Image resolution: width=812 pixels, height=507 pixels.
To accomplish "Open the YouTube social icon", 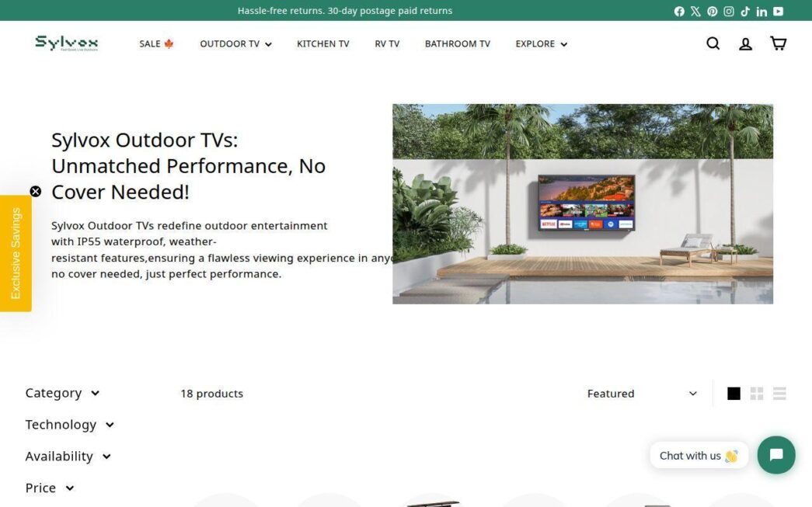I will pyautogui.click(x=778, y=11).
